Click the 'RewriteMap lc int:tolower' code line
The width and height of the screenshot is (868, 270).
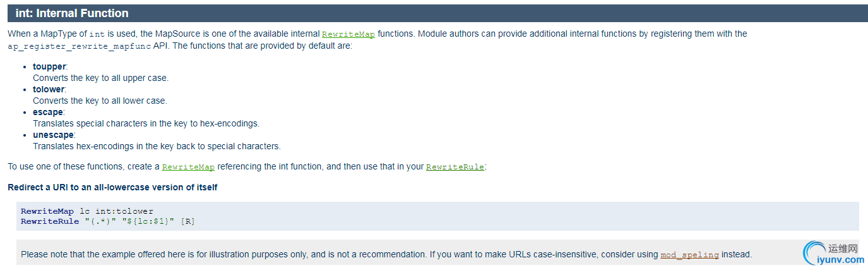point(87,211)
